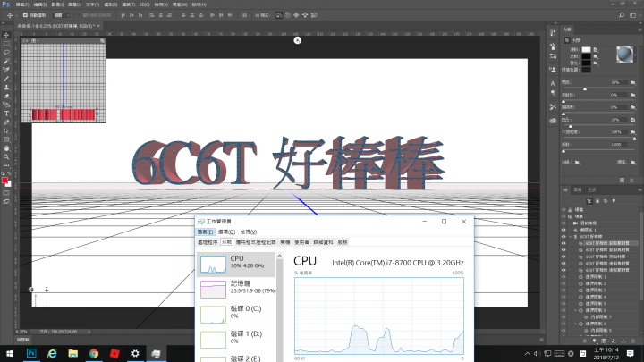644x362 pixels.
Task: Click the render icon in Properties panel
Action: click(x=622, y=181)
